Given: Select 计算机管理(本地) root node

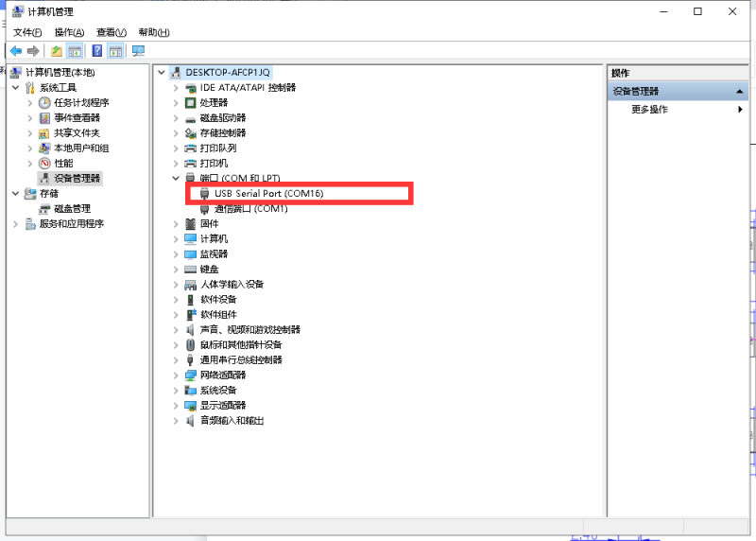Looking at the screenshot, I should (x=60, y=73).
